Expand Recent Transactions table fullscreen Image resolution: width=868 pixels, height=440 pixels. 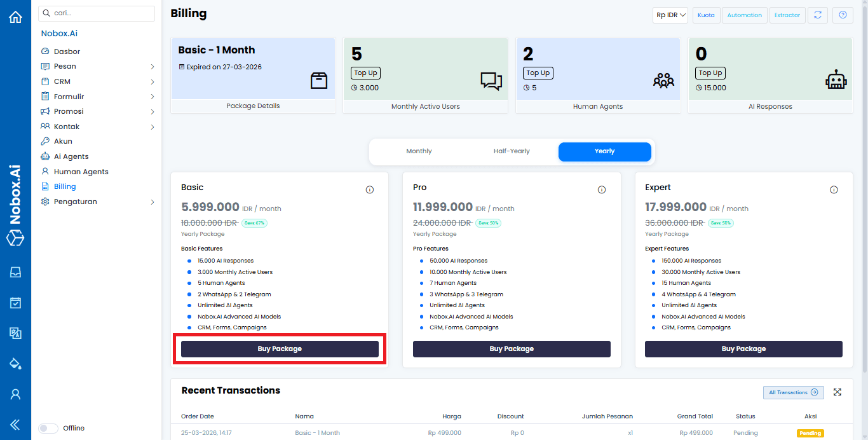837,392
